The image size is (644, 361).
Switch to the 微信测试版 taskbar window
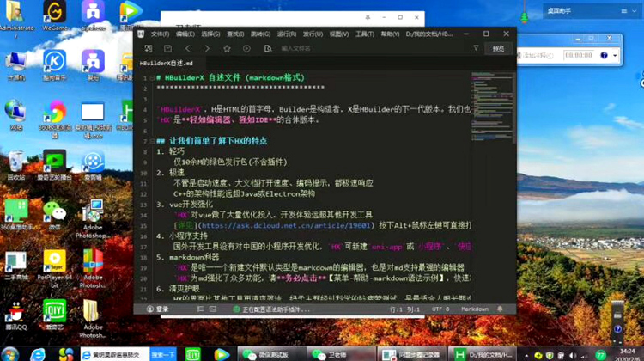click(272, 354)
